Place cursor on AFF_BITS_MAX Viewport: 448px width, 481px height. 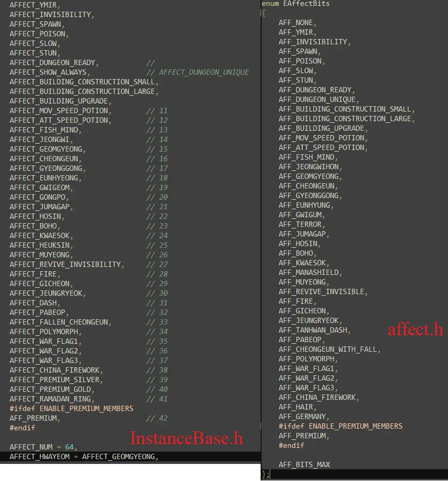304,464
